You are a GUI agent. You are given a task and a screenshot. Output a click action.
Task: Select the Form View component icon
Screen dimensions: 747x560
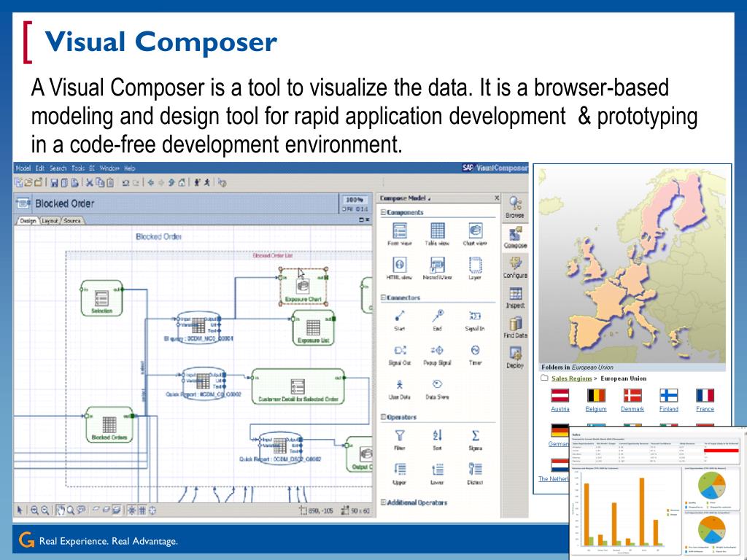tap(399, 231)
